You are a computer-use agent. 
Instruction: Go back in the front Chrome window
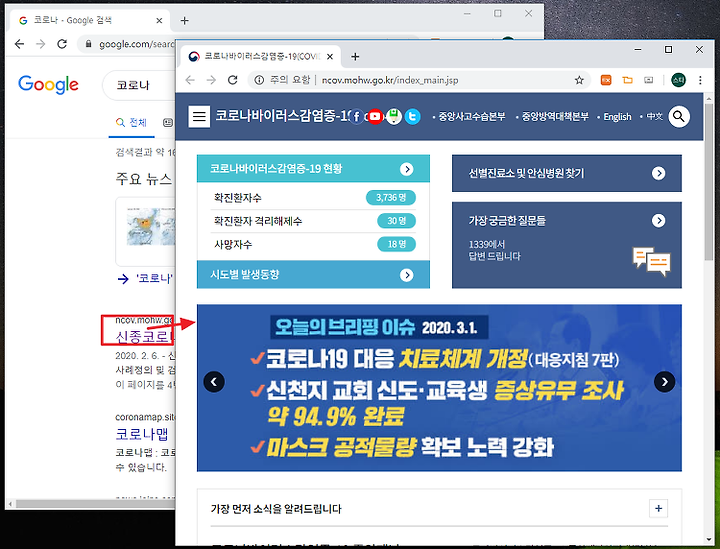(190, 80)
